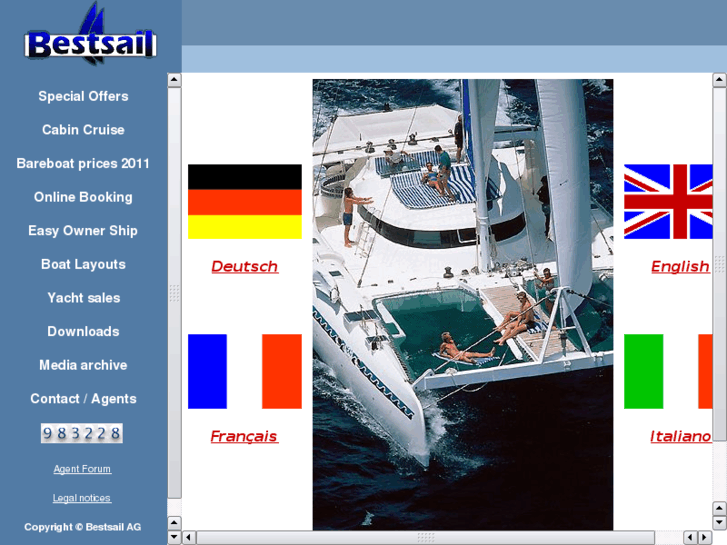
Task: Click main frame scroll down arrow
Action: coord(719,523)
